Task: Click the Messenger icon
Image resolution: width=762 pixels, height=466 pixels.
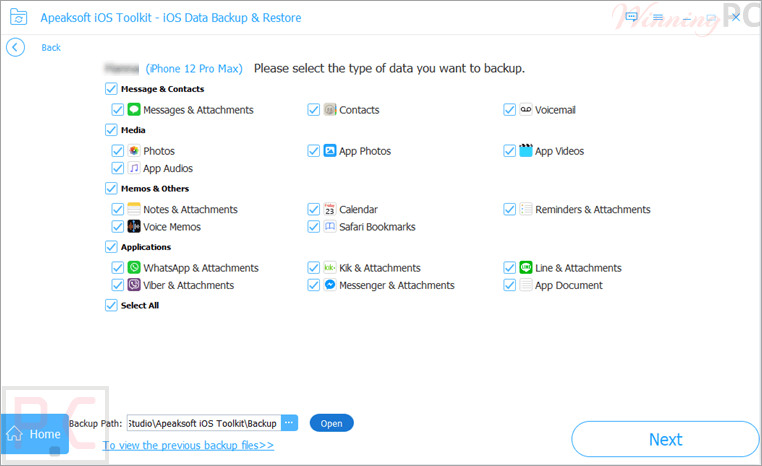Action: pos(330,285)
